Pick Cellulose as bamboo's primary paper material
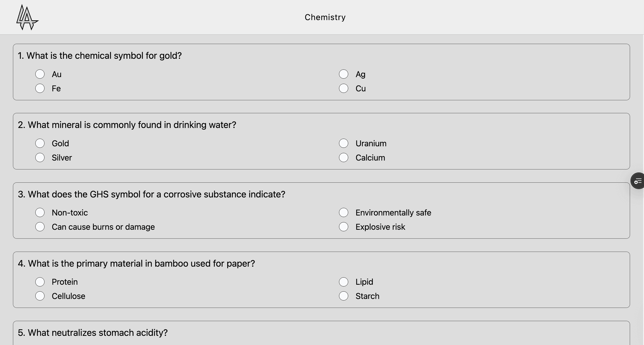The width and height of the screenshot is (644, 345). (40, 296)
